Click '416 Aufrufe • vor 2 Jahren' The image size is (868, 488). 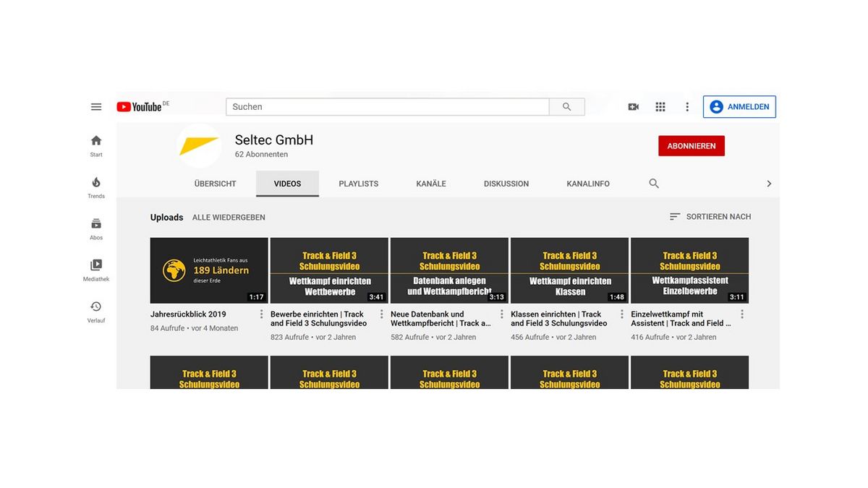pos(673,337)
